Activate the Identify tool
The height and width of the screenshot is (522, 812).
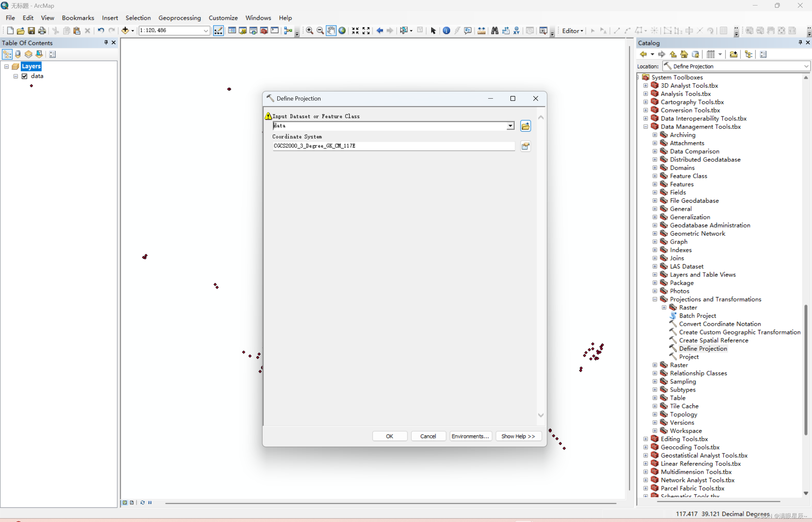[x=446, y=31]
